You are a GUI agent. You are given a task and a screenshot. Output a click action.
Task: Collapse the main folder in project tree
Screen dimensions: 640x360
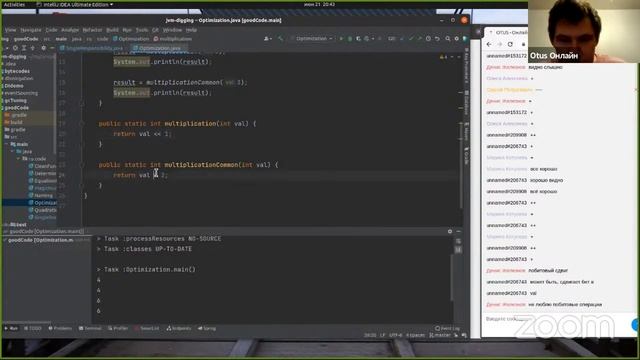7,144
